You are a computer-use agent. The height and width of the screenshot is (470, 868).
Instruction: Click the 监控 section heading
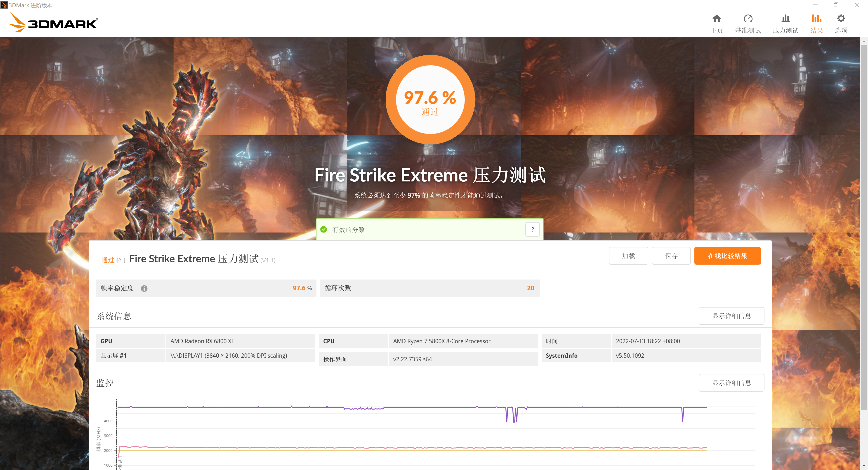105,383
